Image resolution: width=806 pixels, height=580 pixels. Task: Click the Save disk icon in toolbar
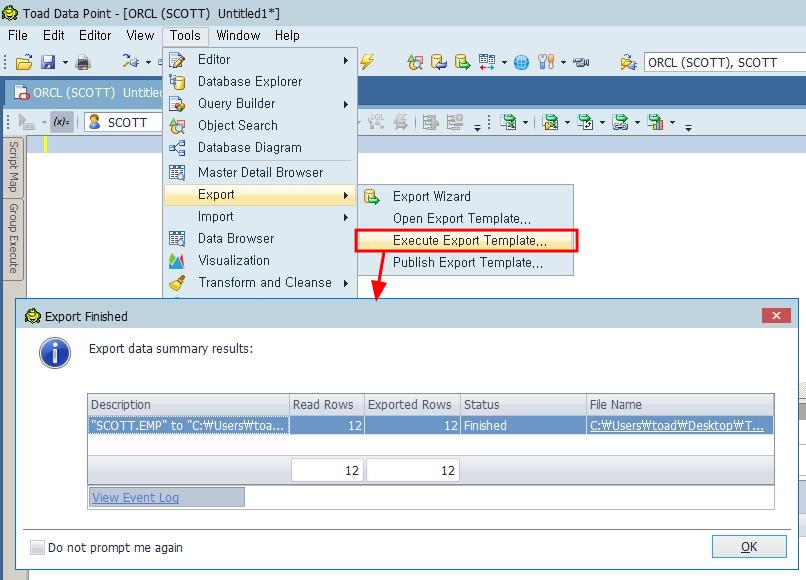pyautogui.click(x=47, y=62)
